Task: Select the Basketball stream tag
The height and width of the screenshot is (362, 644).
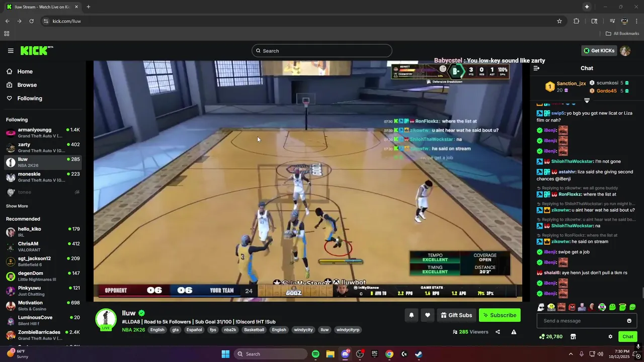Action: tap(254, 330)
